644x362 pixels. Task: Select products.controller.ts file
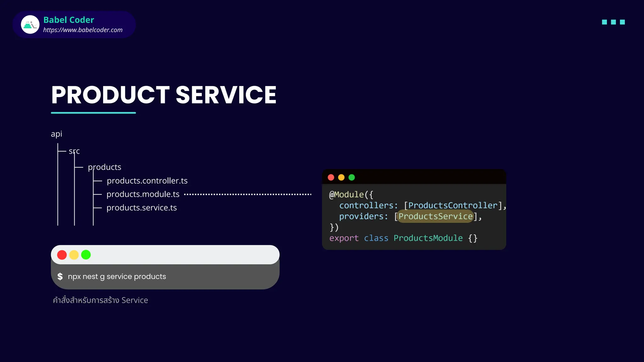click(147, 181)
